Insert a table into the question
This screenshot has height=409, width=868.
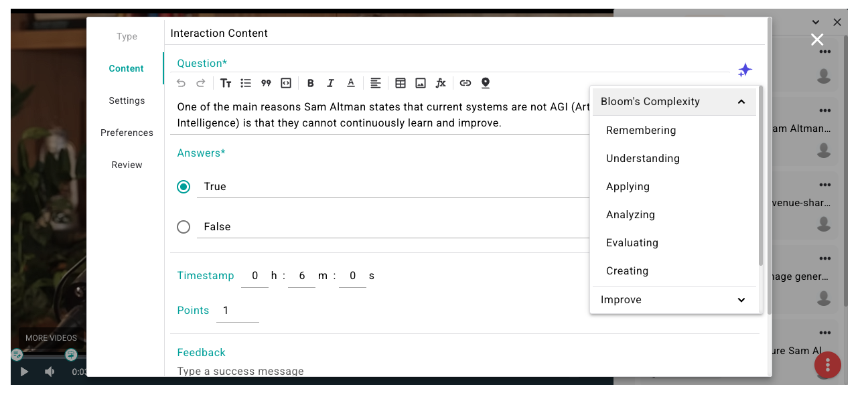401,83
